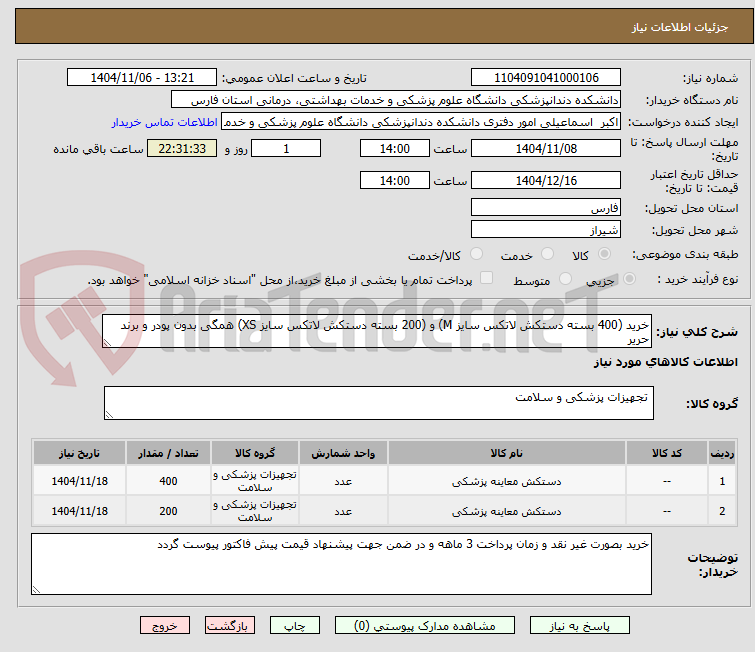Click the شماره نیاز field 1104091041000106

coord(546,78)
